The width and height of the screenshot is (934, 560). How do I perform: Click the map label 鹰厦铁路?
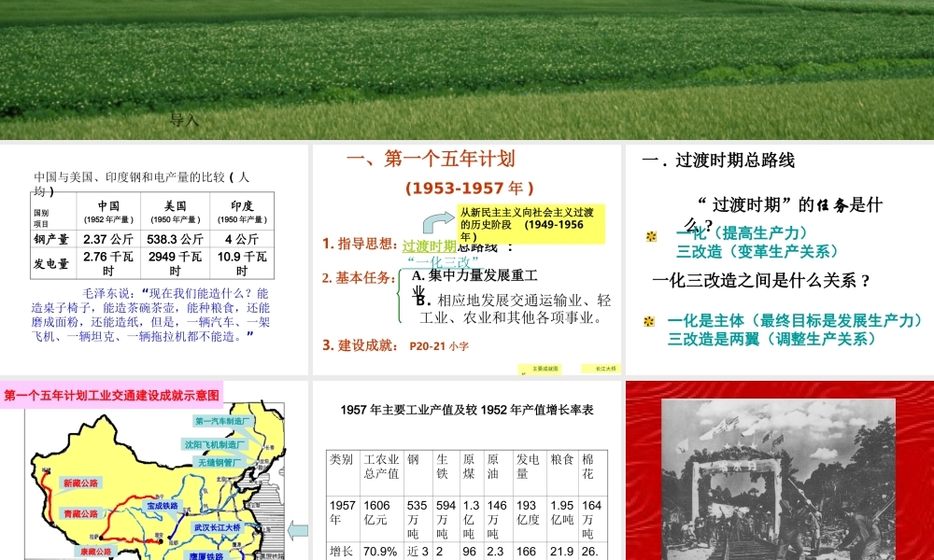206,556
